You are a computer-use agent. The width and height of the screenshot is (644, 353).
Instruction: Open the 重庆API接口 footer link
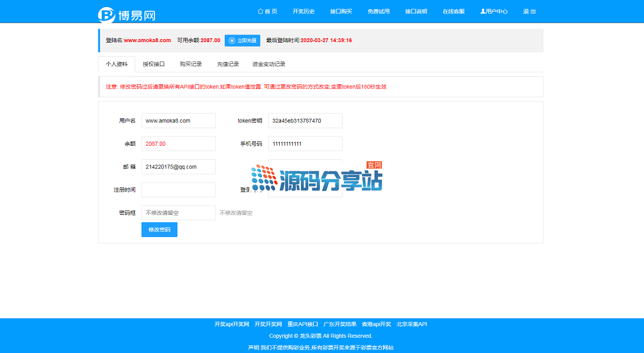[x=303, y=324]
